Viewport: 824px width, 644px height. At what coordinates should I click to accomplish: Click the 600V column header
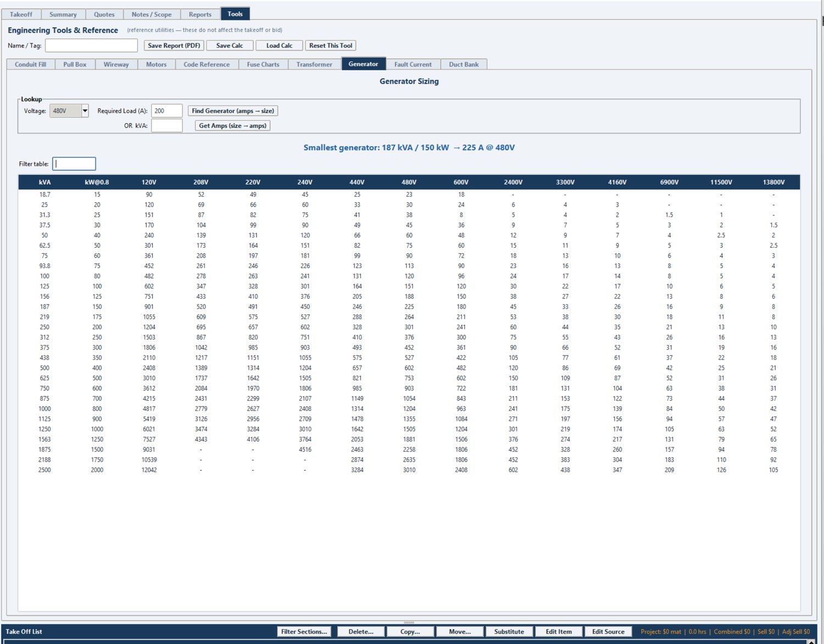pos(461,182)
